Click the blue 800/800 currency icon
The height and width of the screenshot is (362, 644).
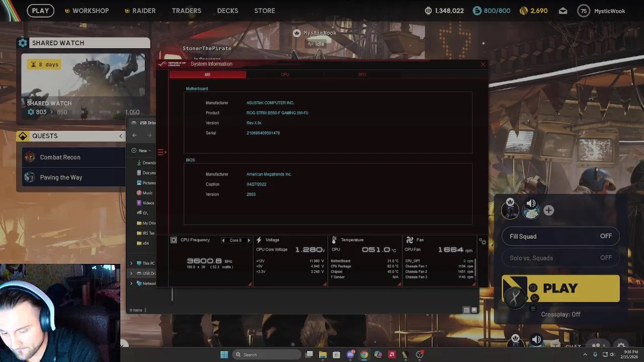click(476, 11)
